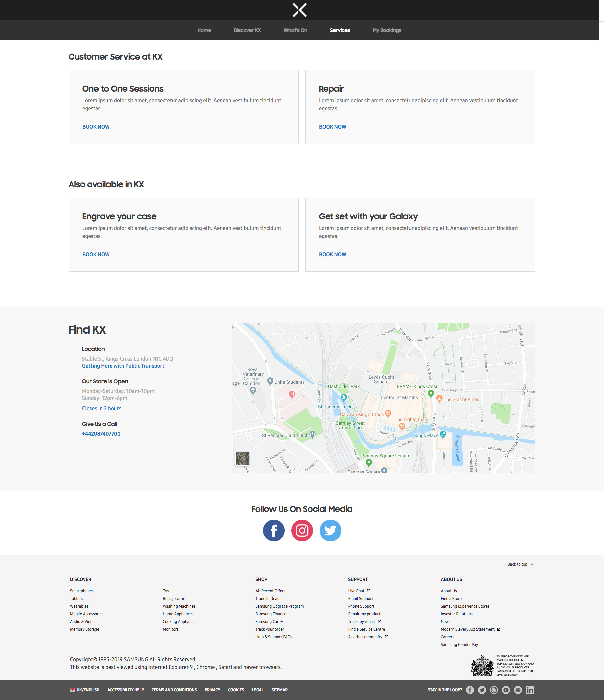
Task: Open the Live Chat support link
Action: point(356,591)
